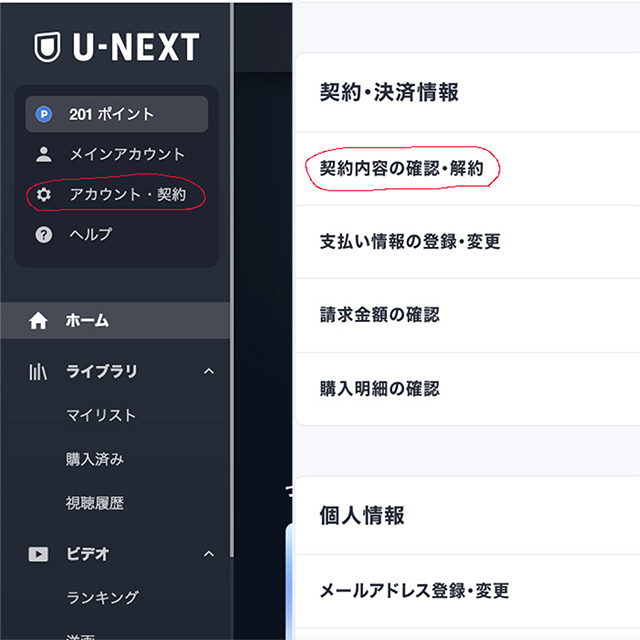Click the 個人情報 section heading

coord(362,515)
